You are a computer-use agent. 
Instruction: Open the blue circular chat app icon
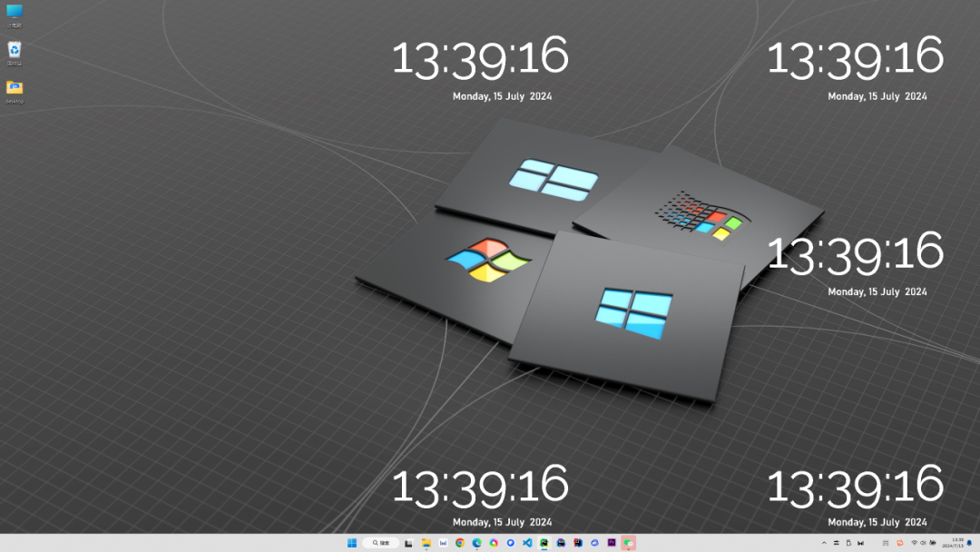[x=511, y=543]
